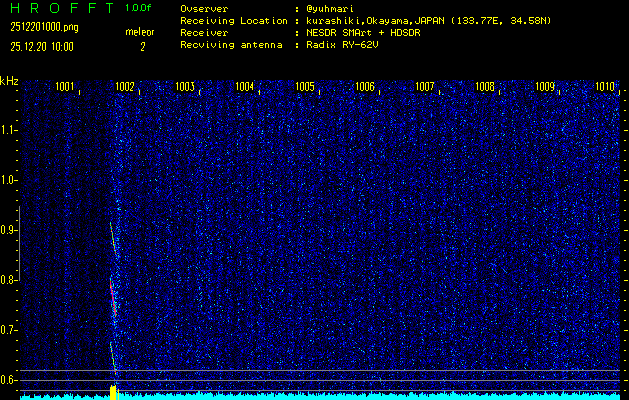Select the 1.0.0f version label
This screenshot has height=400, width=629.
pyautogui.click(x=139, y=9)
